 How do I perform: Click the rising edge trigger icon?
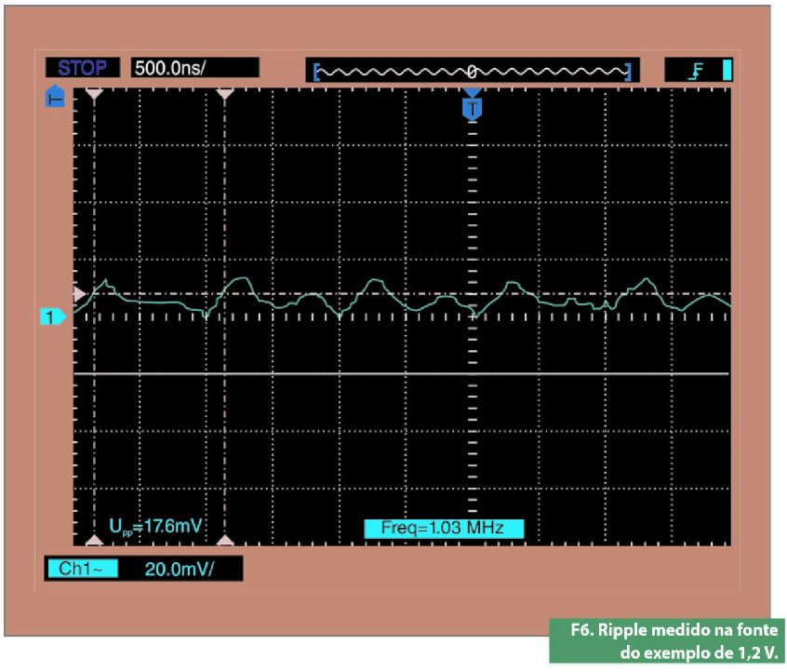click(x=695, y=71)
